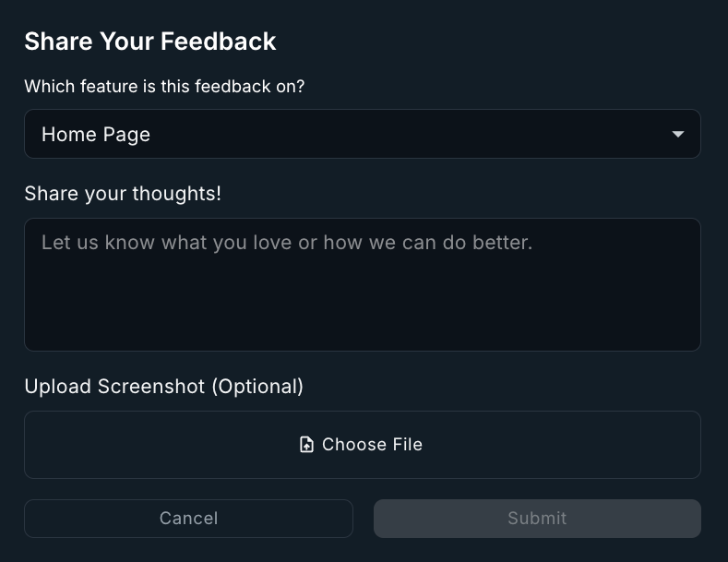This screenshot has width=728, height=562.
Task: Click the word 'Cancel' on the outlined button
Action: pyautogui.click(x=188, y=519)
